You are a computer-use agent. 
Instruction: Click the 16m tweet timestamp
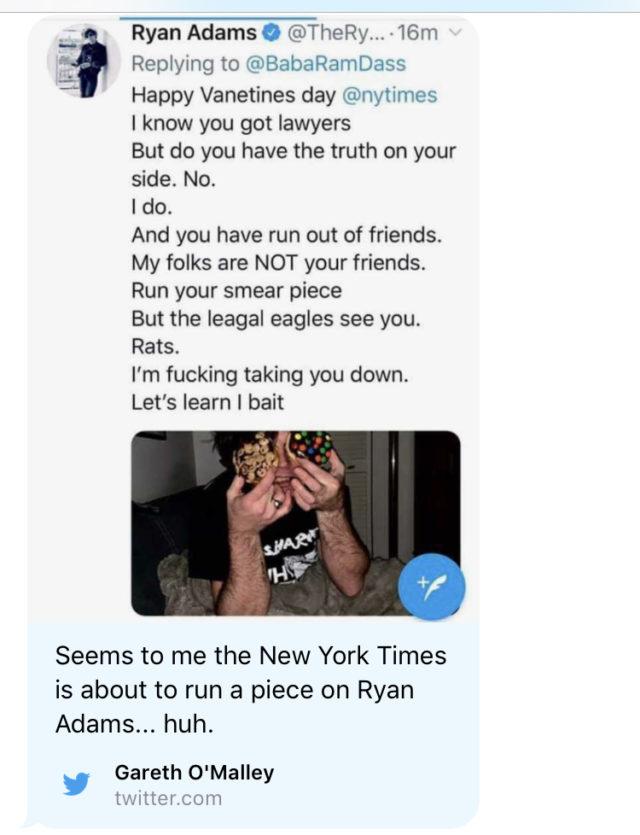[417, 33]
